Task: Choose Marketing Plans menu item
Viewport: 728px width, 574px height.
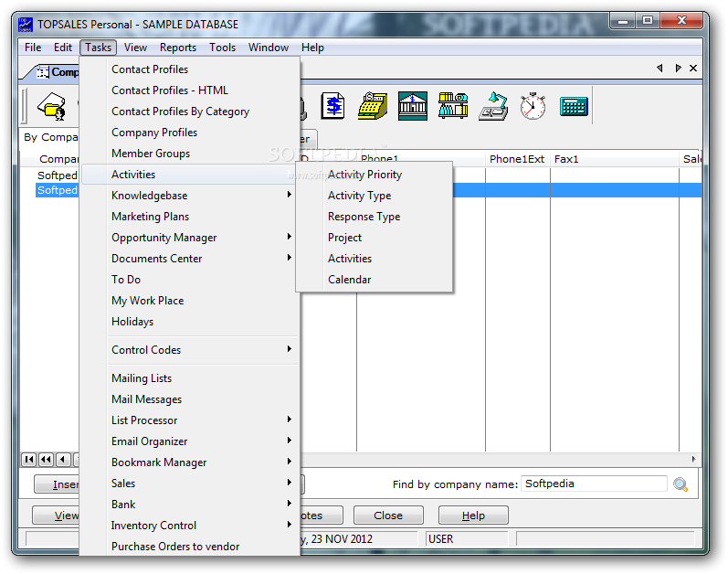Action: tap(190, 217)
